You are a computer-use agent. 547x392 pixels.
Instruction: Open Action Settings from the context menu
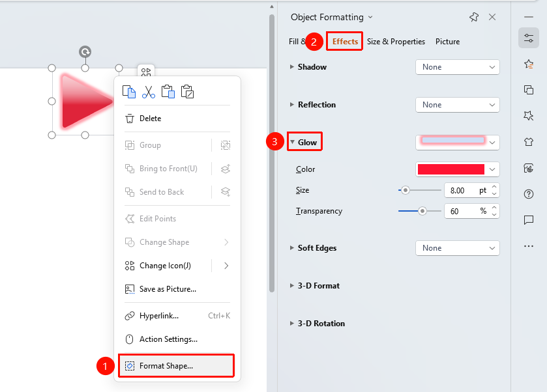tap(177, 339)
